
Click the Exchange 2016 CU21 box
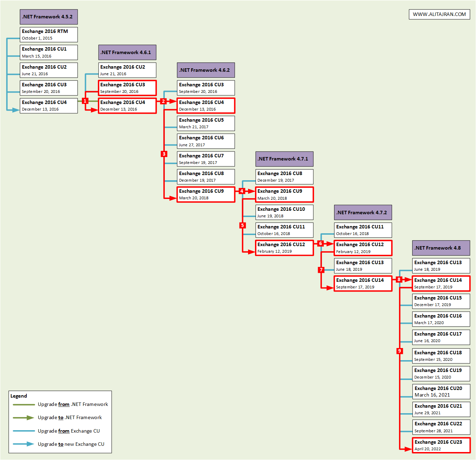441,409
